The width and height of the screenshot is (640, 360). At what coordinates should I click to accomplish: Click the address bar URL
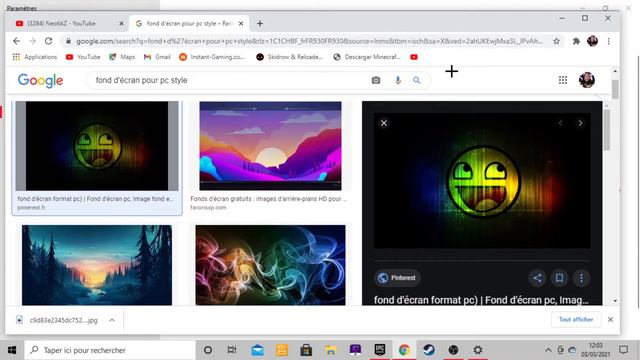coord(309,41)
